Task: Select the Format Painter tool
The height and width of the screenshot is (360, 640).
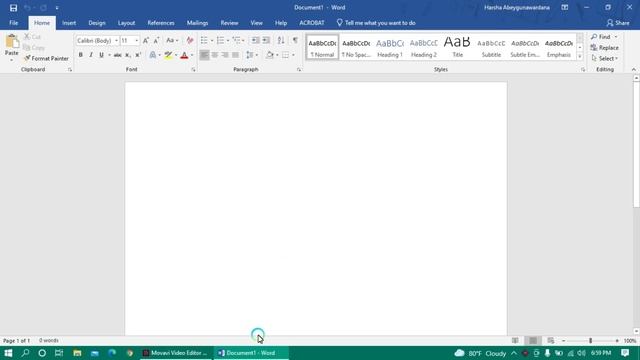Action: pyautogui.click(x=46, y=58)
